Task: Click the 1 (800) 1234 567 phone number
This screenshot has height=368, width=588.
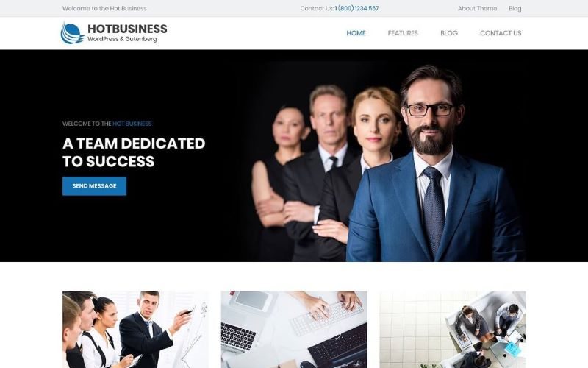Action: tap(356, 8)
